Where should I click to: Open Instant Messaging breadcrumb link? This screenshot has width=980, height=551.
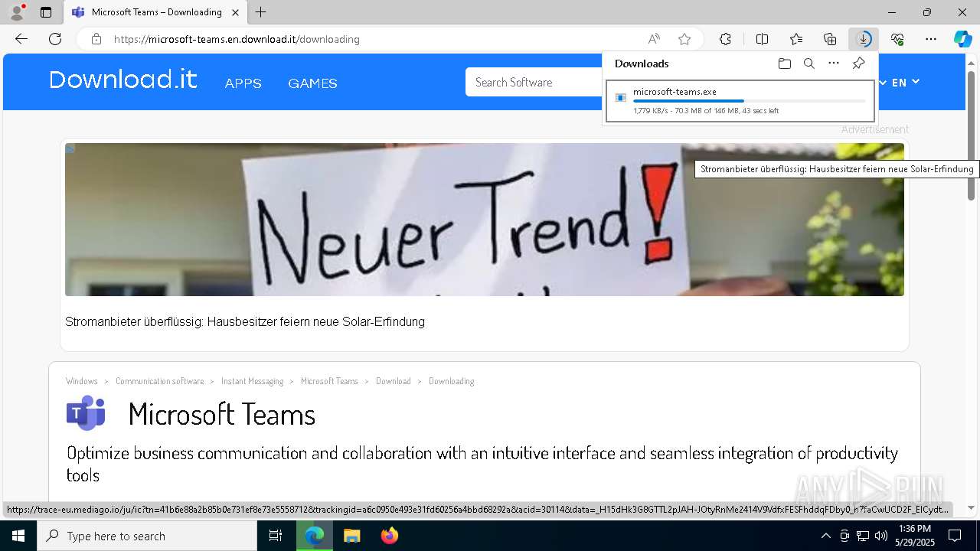tap(253, 381)
